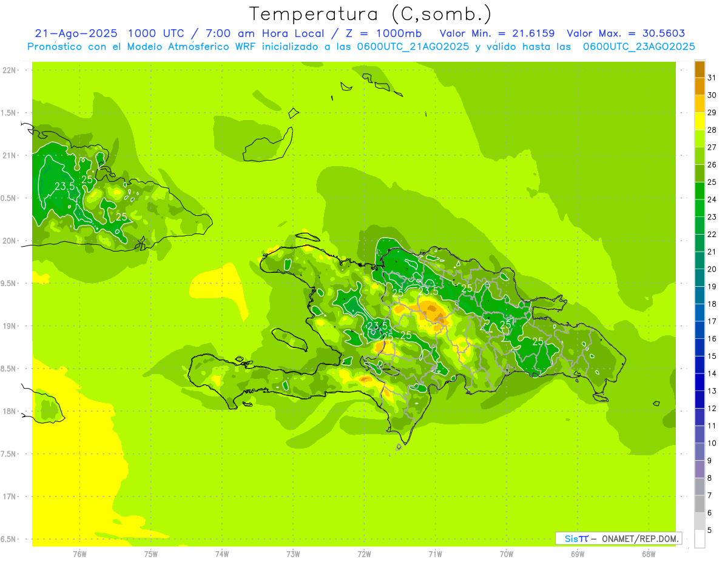Click 'Valor Min. = 21.6159' text
This screenshot has height=562, width=728.
tap(497, 33)
